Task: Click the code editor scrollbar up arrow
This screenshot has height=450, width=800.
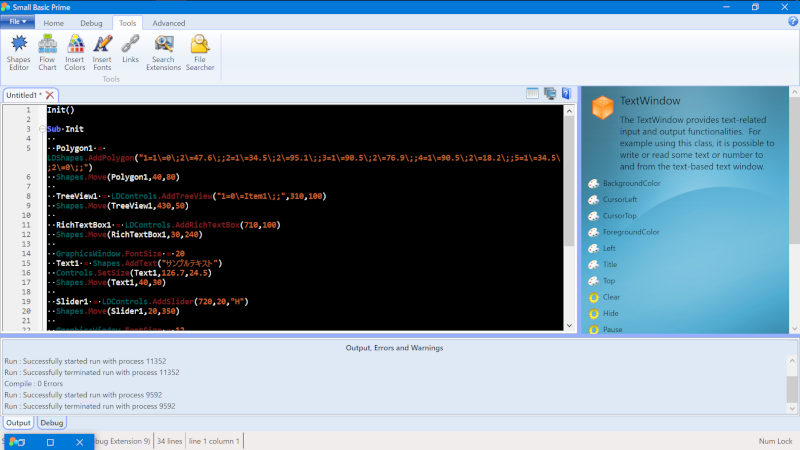Action: click(569, 111)
